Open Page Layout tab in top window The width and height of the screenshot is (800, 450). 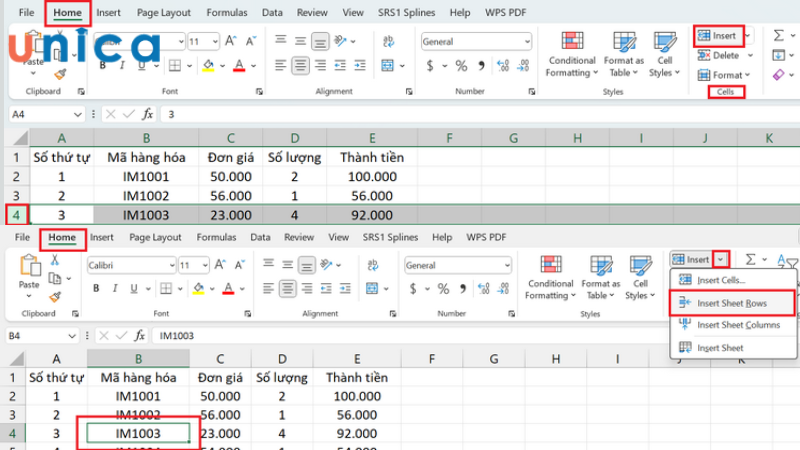[x=164, y=13]
